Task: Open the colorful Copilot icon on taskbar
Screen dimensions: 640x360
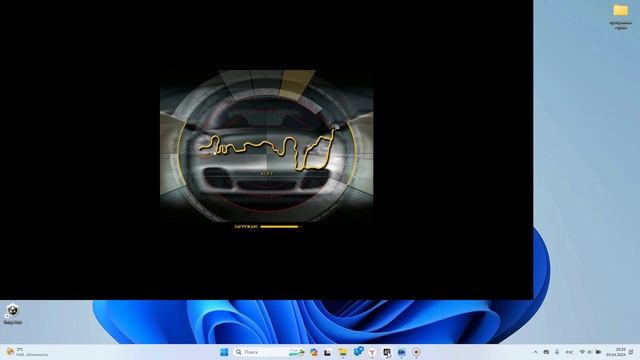Action: tap(313, 352)
